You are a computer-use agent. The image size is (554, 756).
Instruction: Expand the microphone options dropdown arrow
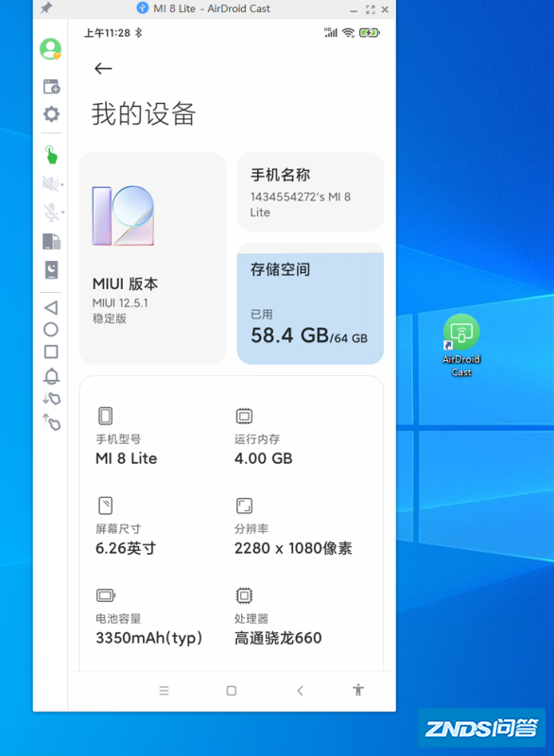click(x=62, y=212)
